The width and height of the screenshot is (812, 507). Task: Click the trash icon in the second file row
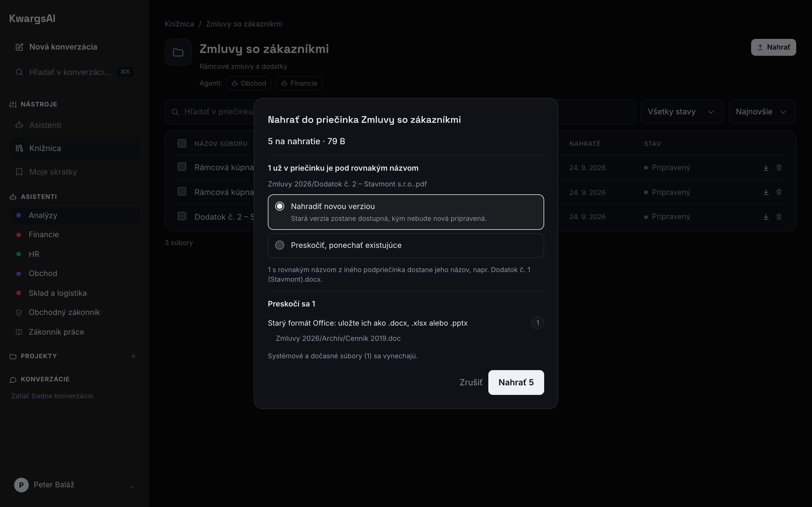(x=779, y=192)
